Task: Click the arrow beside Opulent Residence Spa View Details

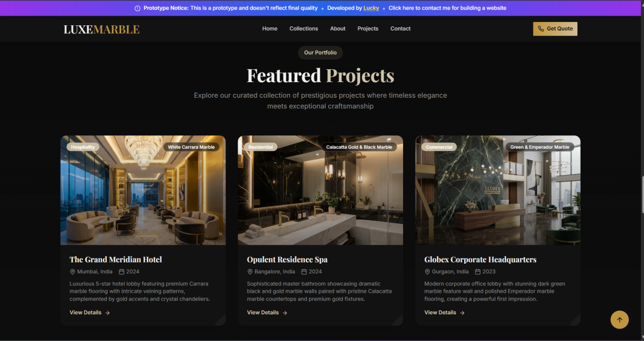Action: [285, 313]
